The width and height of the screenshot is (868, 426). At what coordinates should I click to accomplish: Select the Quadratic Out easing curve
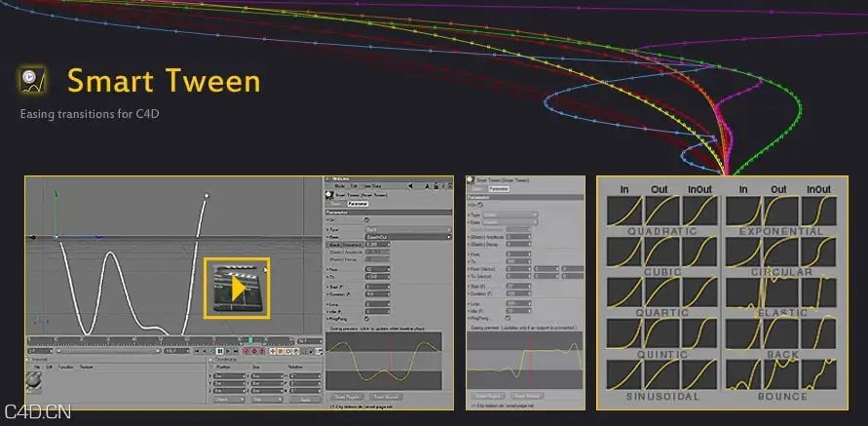[661, 212]
